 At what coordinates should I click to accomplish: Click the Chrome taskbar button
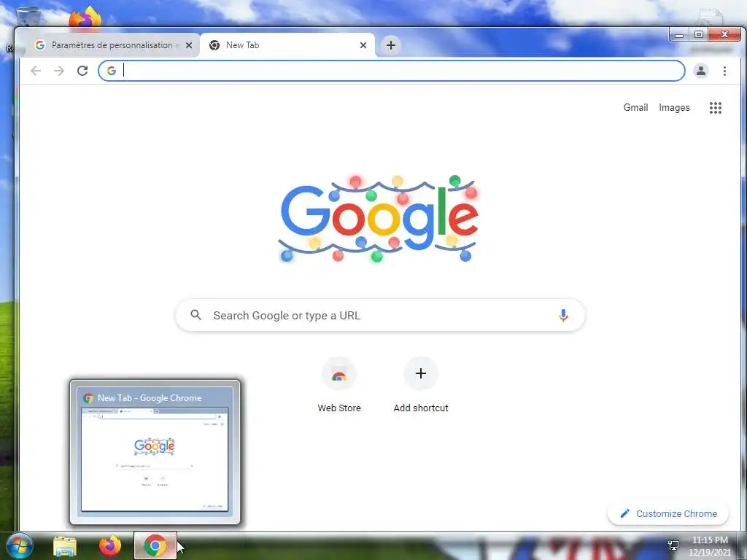(x=155, y=545)
